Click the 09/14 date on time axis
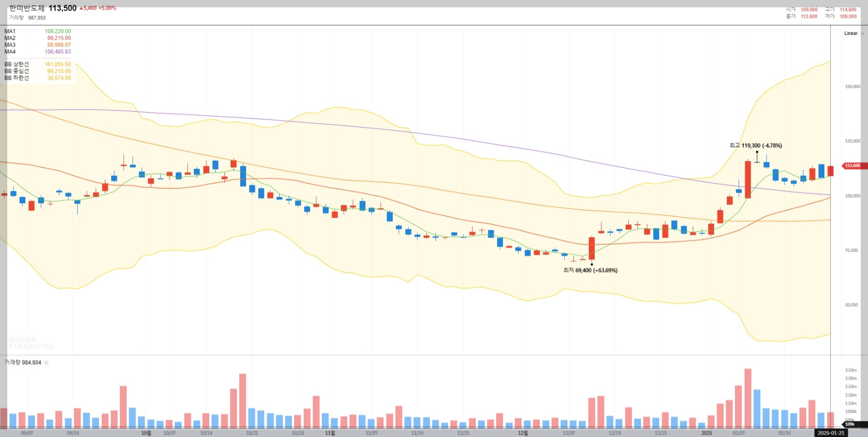The width and height of the screenshot is (868, 437). coord(73,433)
